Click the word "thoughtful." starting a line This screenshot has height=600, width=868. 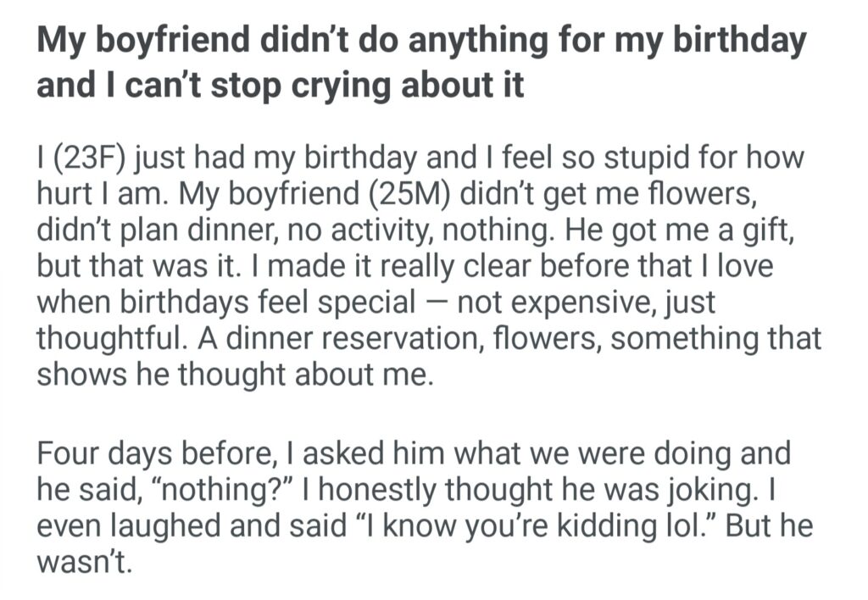pos(115,339)
